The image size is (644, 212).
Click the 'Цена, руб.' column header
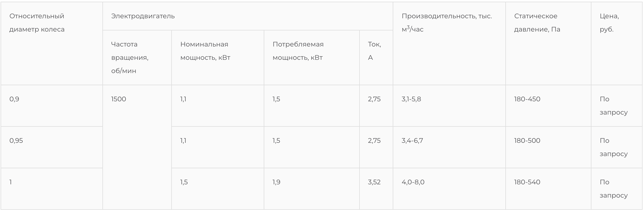[x=609, y=23]
